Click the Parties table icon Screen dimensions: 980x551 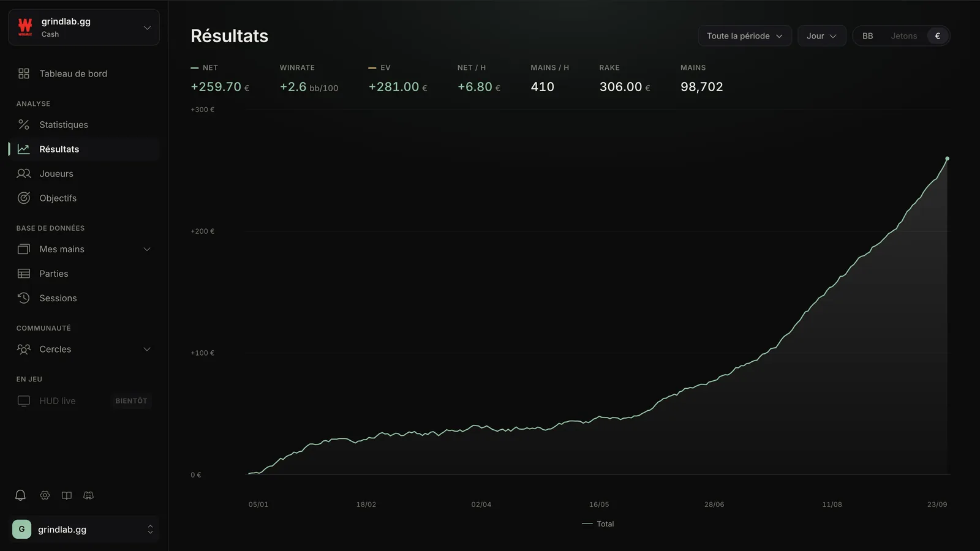(x=24, y=274)
